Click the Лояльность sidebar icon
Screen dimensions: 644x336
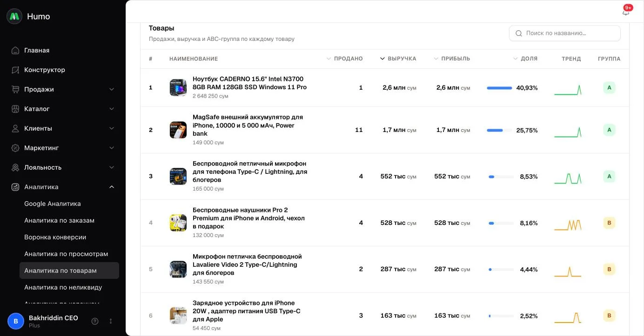(15, 167)
